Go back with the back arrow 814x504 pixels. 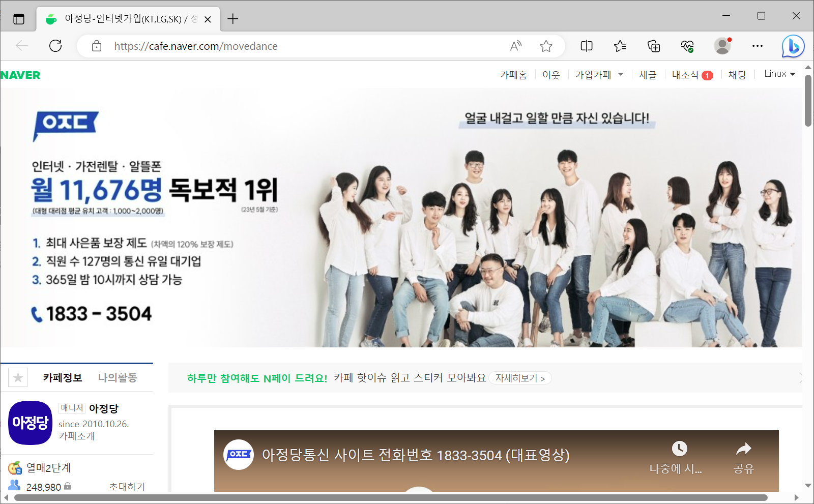22,46
